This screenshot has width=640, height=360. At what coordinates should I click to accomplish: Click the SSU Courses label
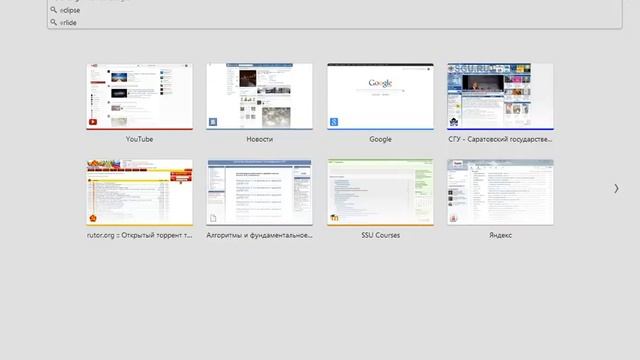pos(380,236)
